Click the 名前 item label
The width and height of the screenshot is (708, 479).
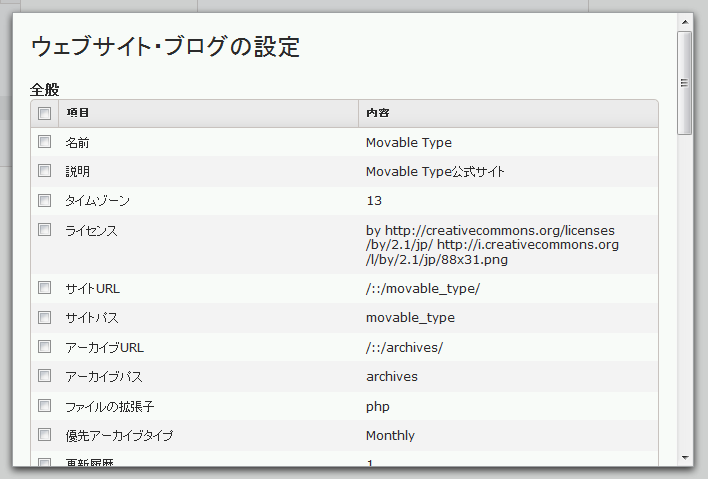pos(77,143)
